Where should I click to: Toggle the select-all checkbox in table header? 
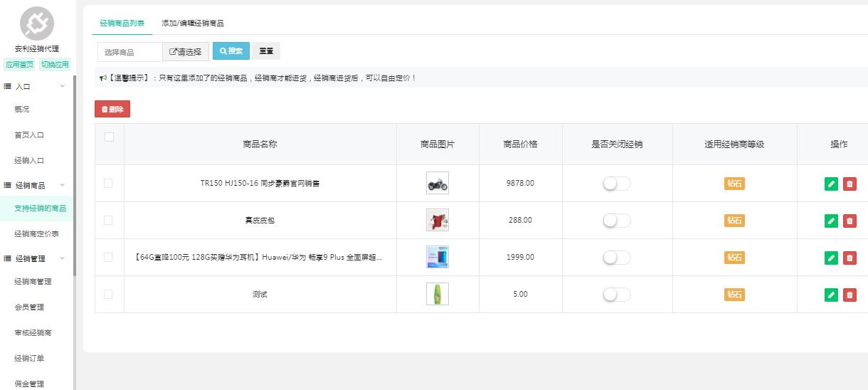pyautogui.click(x=109, y=137)
